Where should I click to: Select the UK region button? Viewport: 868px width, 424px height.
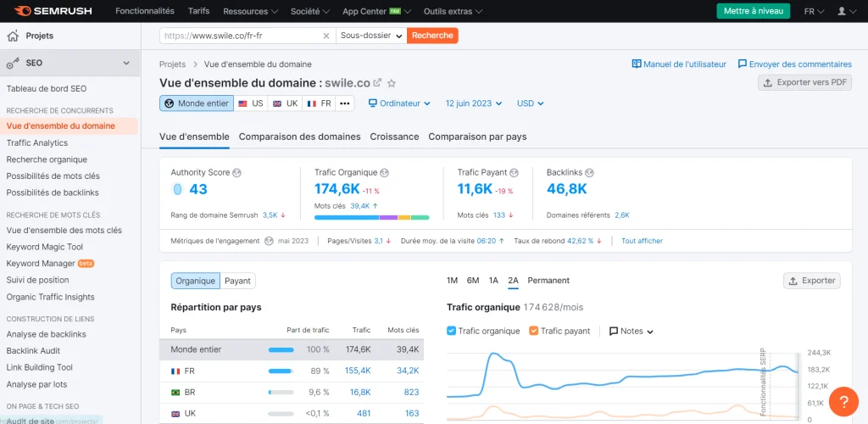pos(285,103)
